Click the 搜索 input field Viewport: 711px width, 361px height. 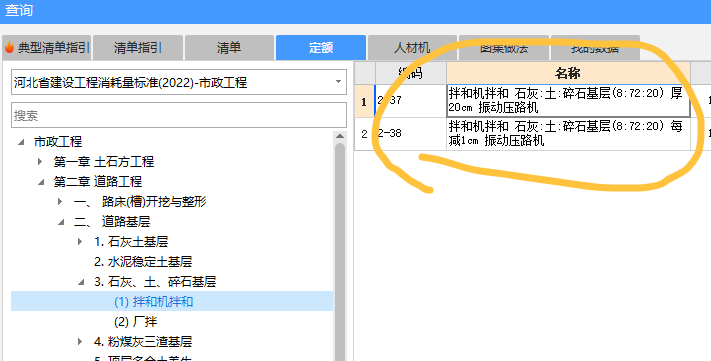pyautogui.click(x=179, y=115)
